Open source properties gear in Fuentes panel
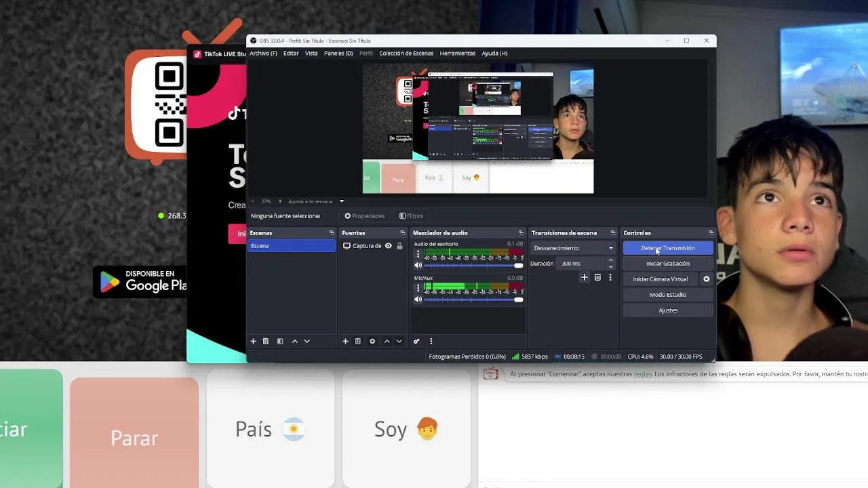The width and height of the screenshot is (868, 488). 372,342
